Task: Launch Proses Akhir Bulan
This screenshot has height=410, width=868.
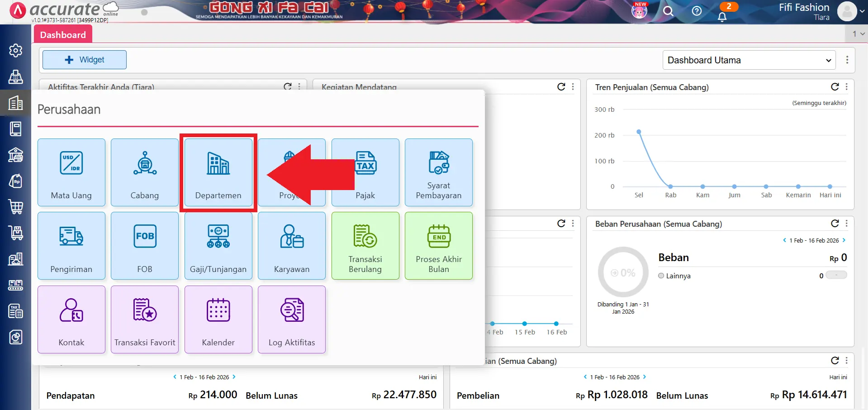Action: point(438,246)
